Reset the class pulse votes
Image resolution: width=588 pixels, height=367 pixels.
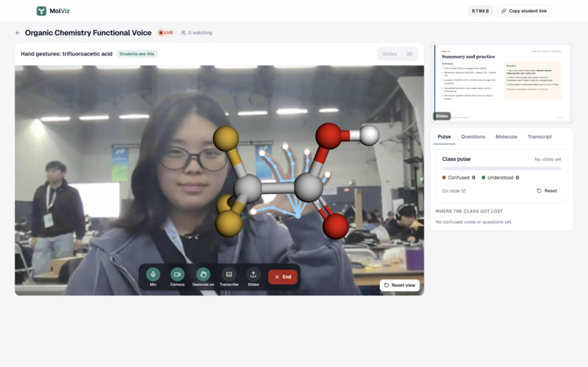[x=546, y=191]
